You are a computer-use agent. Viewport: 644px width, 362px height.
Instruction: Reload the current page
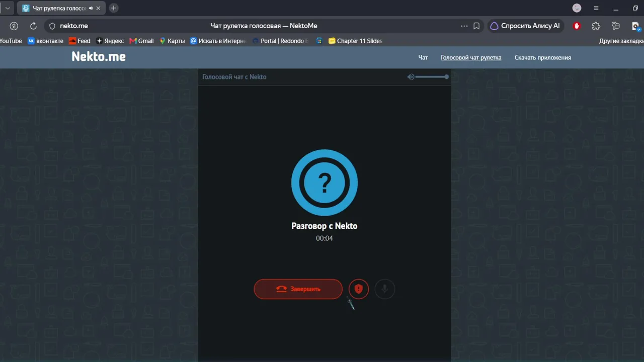tap(33, 26)
